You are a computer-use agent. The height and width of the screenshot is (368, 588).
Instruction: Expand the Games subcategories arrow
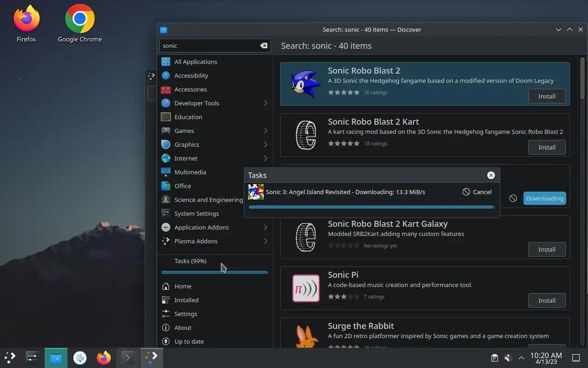coord(266,131)
